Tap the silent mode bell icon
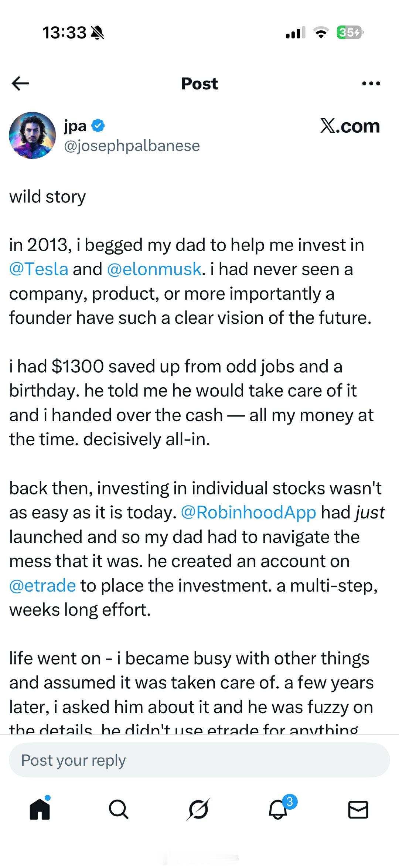This screenshot has width=399, height=868. pyautogui.click(x=98, y=33)
